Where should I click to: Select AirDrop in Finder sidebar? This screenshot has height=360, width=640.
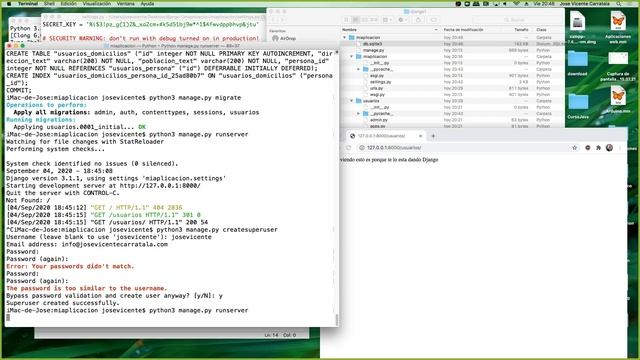point(284,38)
